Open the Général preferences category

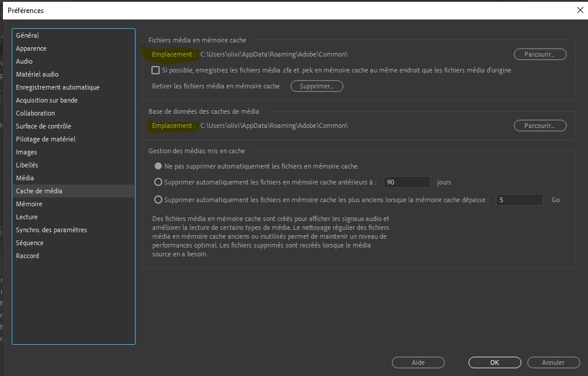(28, 35)
